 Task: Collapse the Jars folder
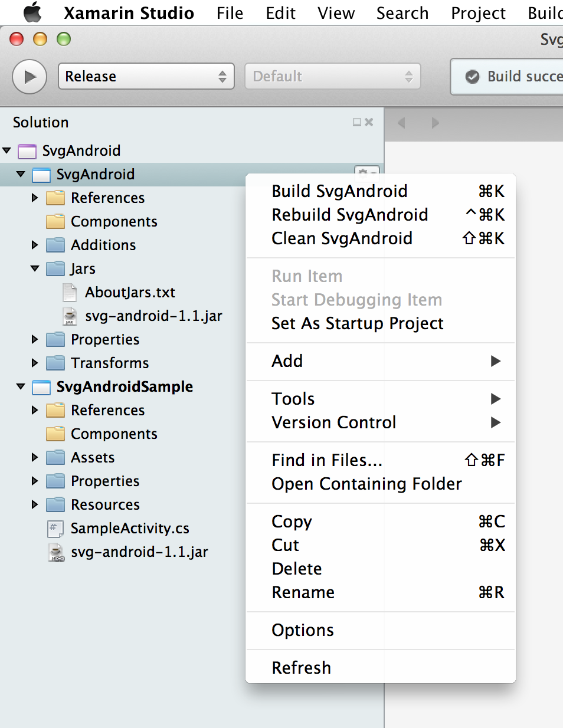[x=35, y=269]
